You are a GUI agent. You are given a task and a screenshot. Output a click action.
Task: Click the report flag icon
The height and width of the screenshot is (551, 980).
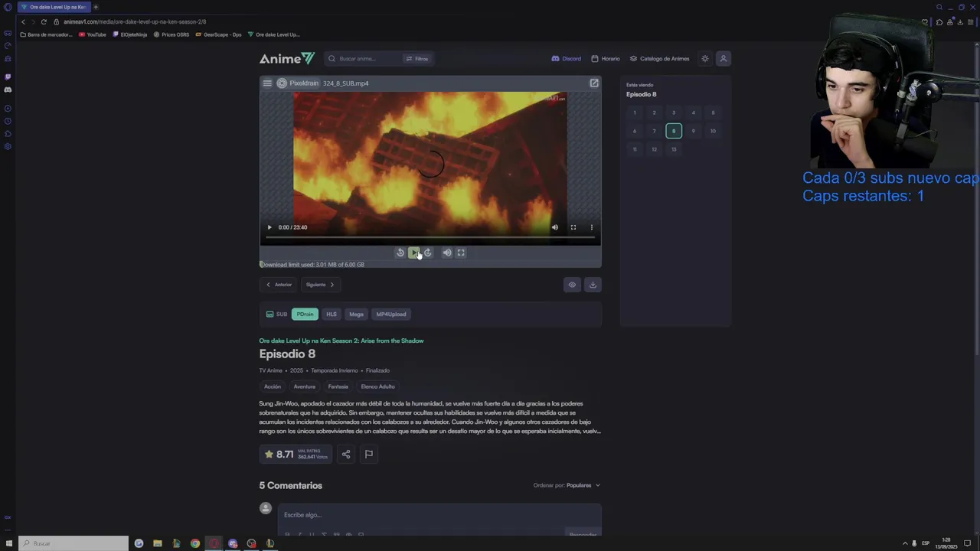[x=368, y=455]
